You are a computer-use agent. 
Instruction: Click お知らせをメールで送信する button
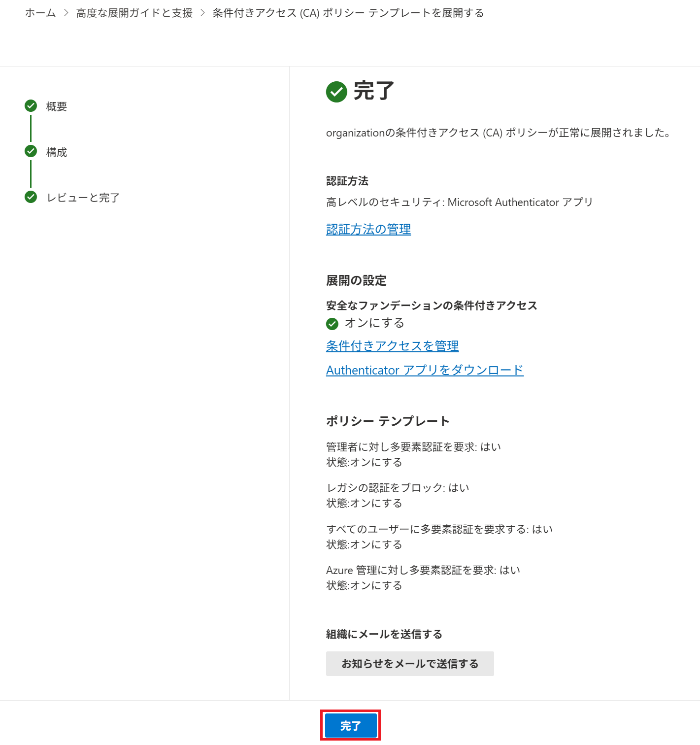tap(410, 664)
